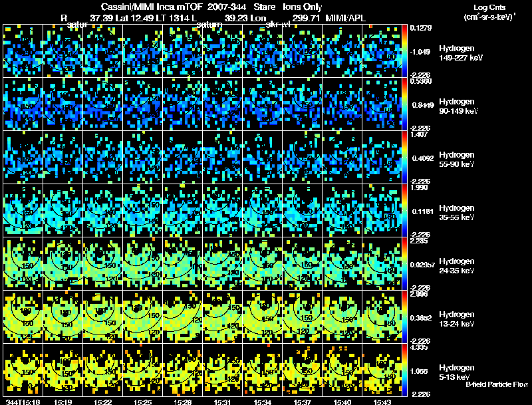The height and width of the screenshot is (405, 532).
Task: Click the Hydrogen 13-24 keV row label
Action: (457, 319)
